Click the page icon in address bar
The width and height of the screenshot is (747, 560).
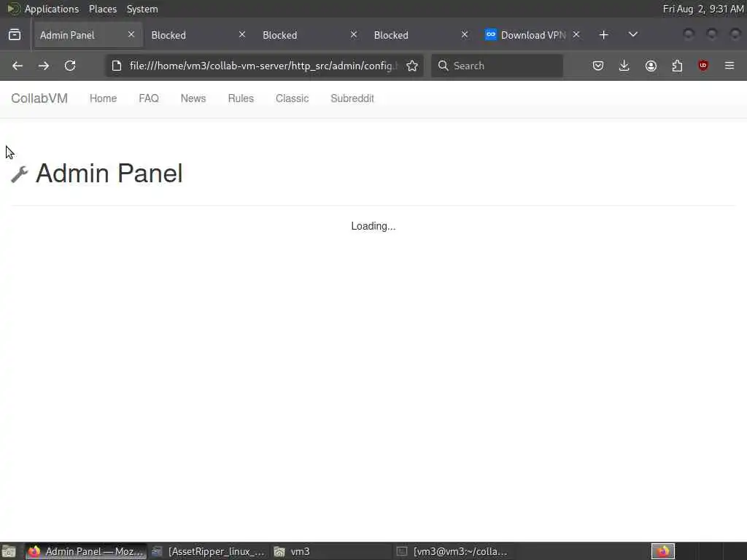point(117,66)
